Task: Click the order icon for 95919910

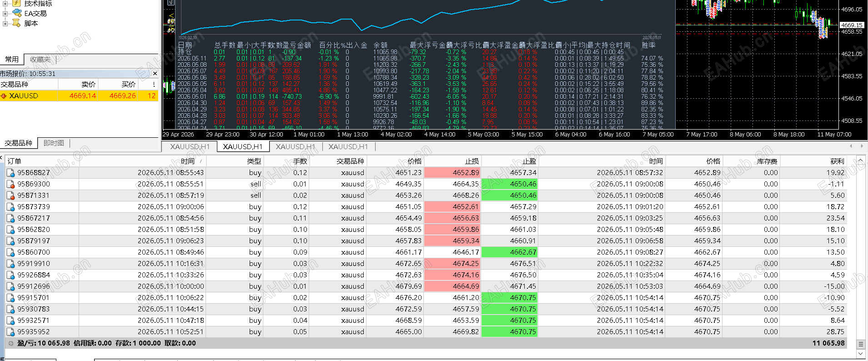Action: (x=10, y=264)
